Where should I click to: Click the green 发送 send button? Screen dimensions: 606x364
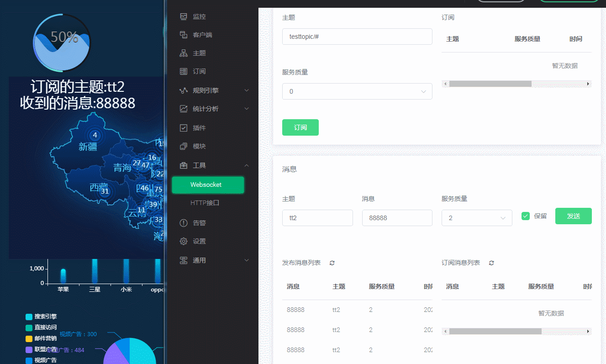point(574,216)
